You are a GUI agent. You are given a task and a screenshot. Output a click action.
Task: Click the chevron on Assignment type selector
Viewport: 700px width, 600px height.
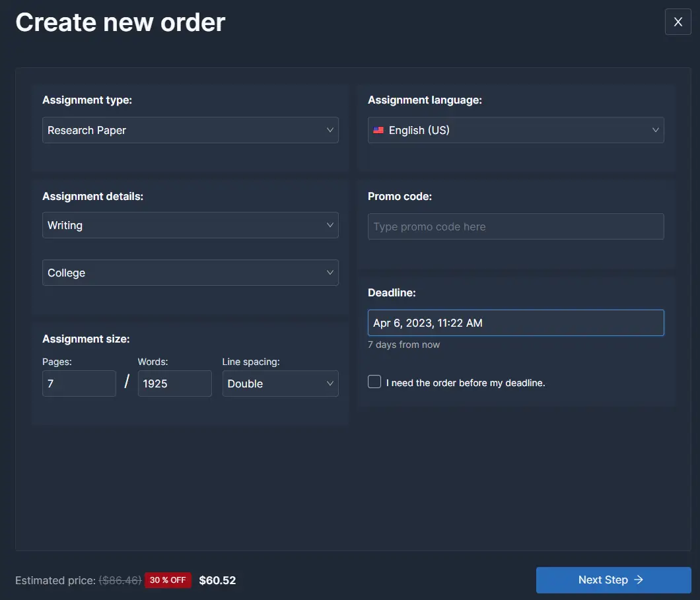(330, 130)
